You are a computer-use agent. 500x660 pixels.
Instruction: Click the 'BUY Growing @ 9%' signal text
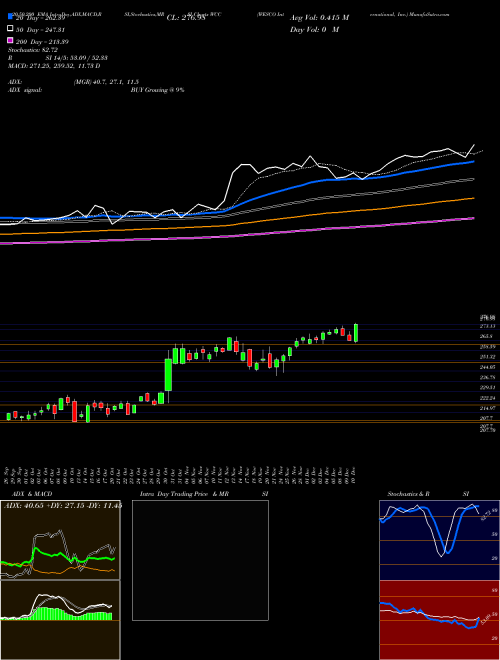pyautogui.click(x=157, y=90)
